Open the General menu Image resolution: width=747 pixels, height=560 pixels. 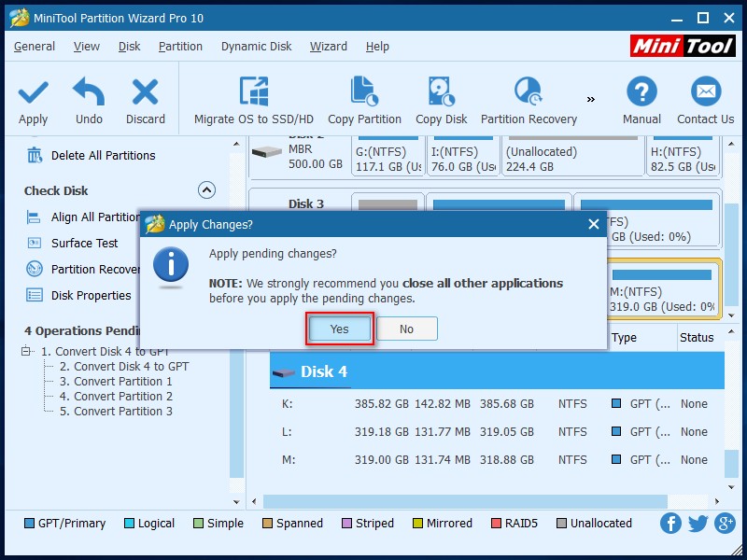[x=35, y=46]
